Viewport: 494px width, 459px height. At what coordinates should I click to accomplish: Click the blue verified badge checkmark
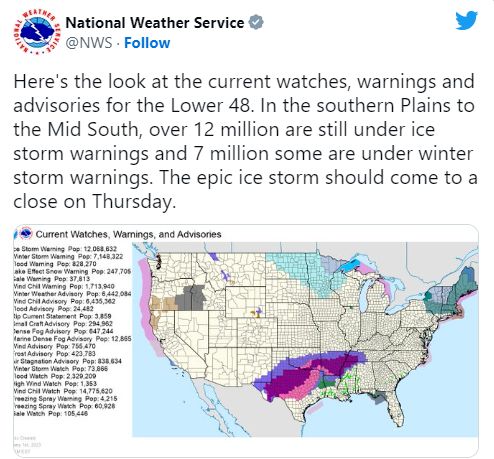tap(256, 23)
